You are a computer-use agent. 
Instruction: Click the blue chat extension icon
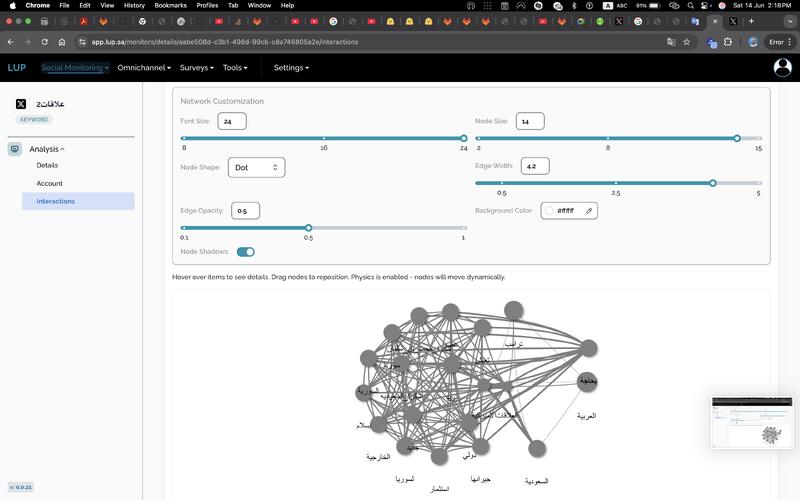click(712, 43)
